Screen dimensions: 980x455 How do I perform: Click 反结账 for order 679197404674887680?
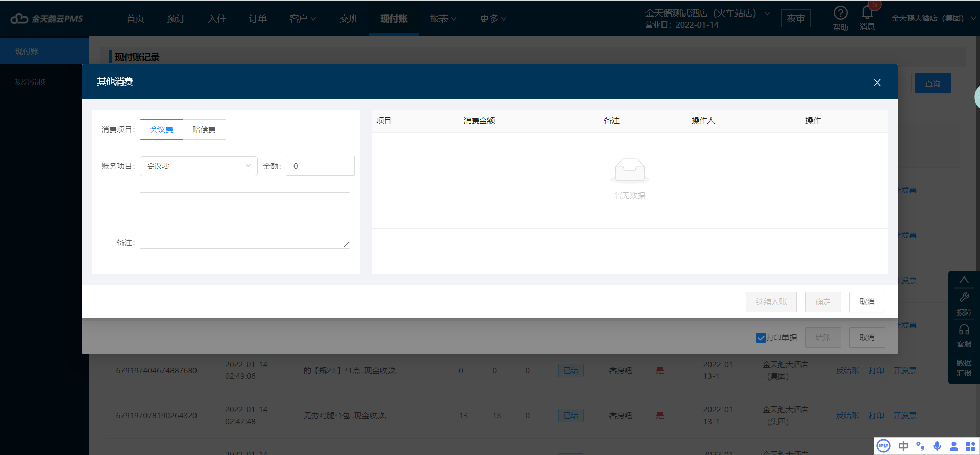coord(847,370)
